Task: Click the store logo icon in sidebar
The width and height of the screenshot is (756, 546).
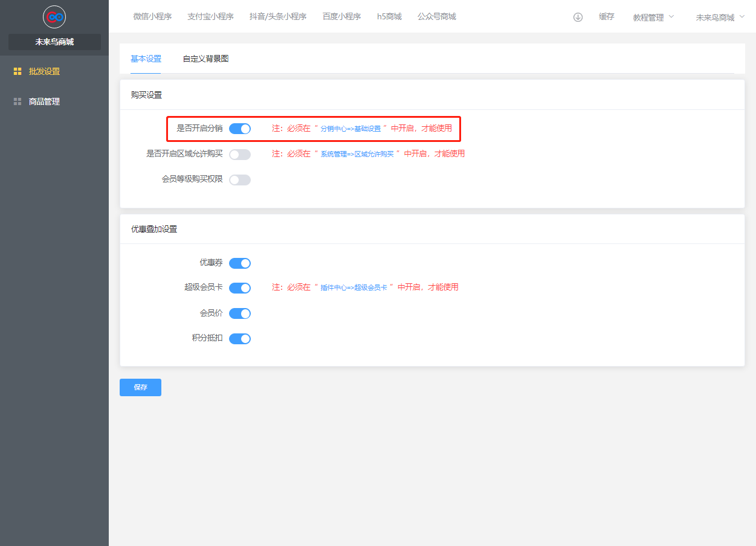Action: pos(54,17)
